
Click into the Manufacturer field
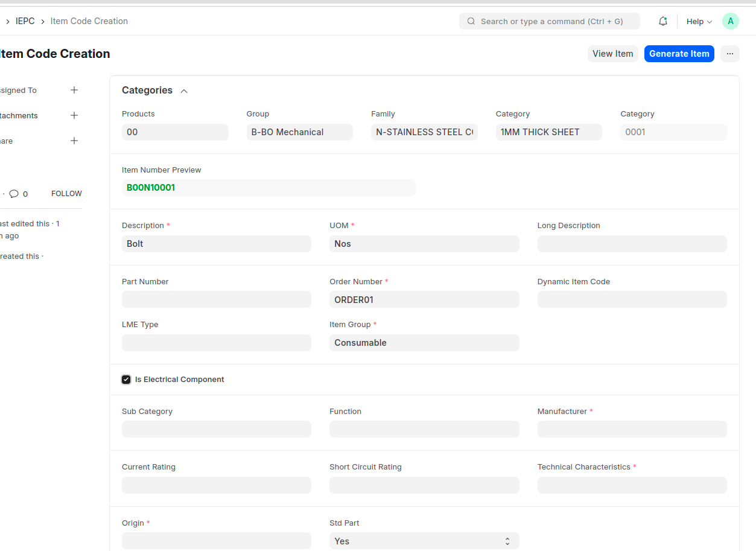point(632,429)
